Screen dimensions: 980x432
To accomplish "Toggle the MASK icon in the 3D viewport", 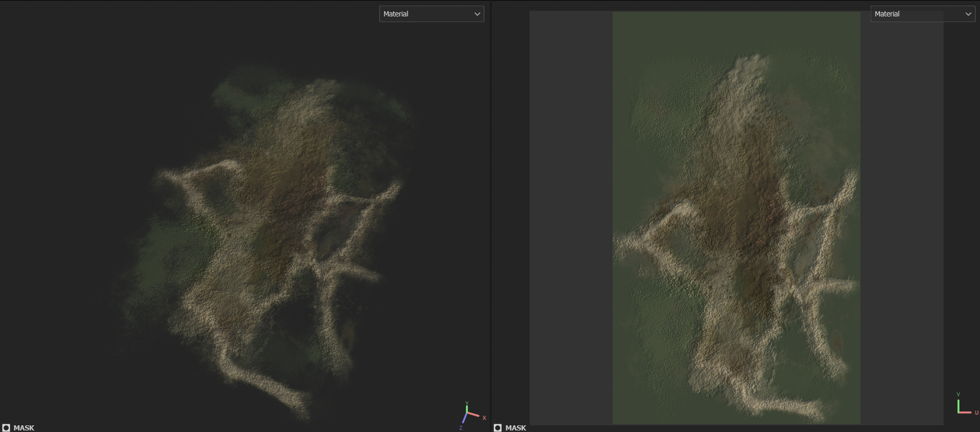I will [x=6, y=427].
